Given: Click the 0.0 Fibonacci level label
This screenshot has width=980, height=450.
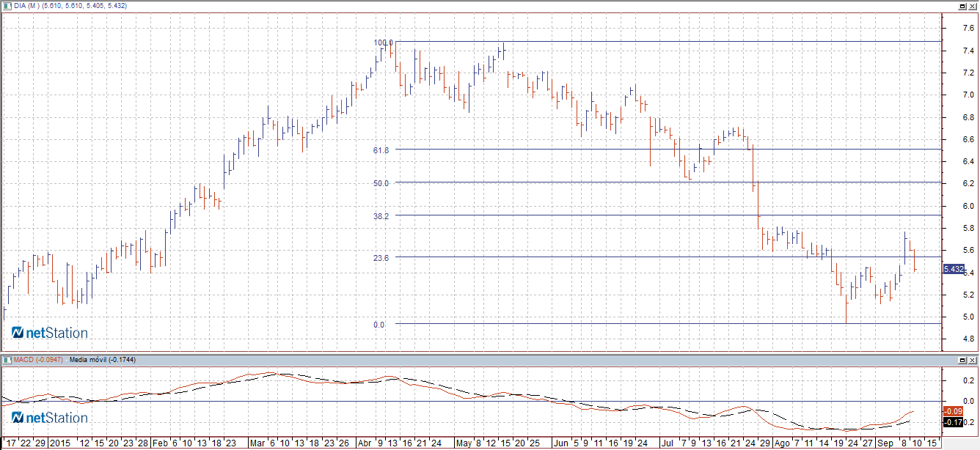Looking at the screenshot, I should tap(379, 325).
